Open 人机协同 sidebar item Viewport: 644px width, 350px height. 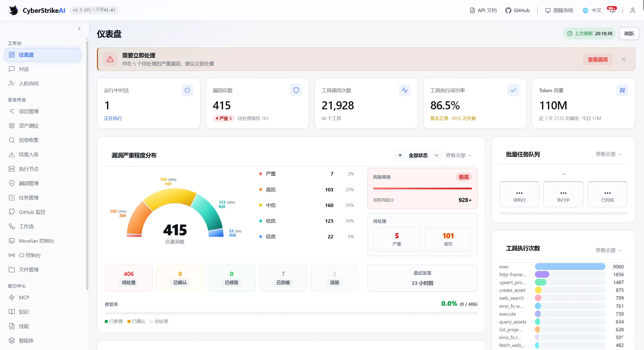(43, 84)
